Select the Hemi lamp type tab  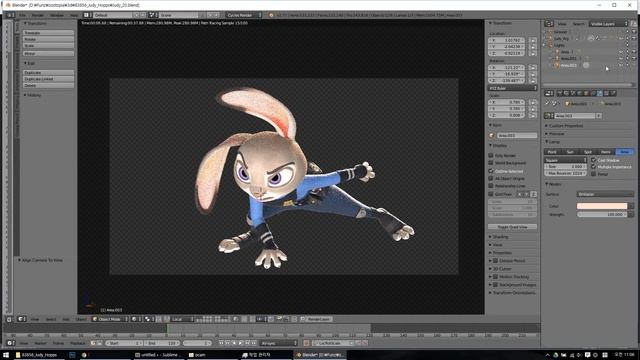click(x=606, y=152)
